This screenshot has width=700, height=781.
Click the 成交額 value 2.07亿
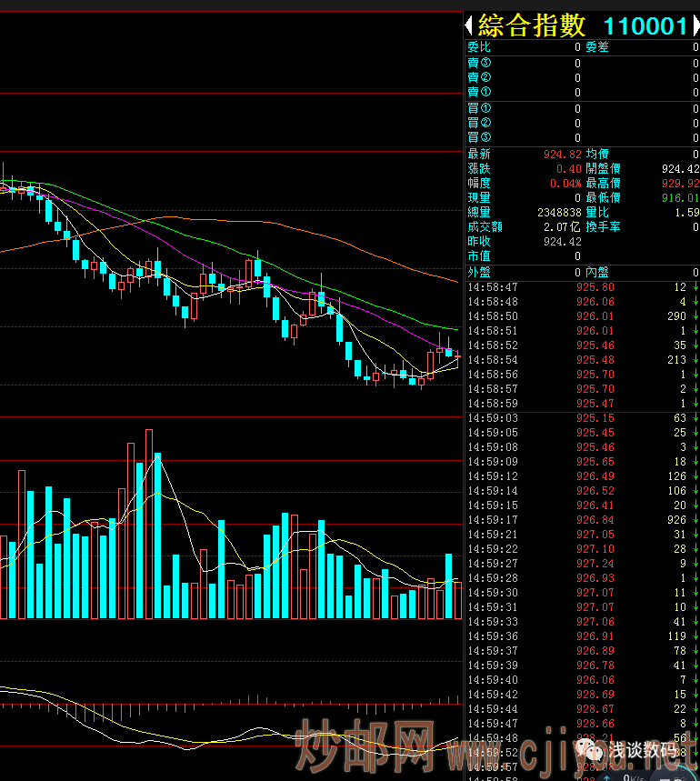562,227
